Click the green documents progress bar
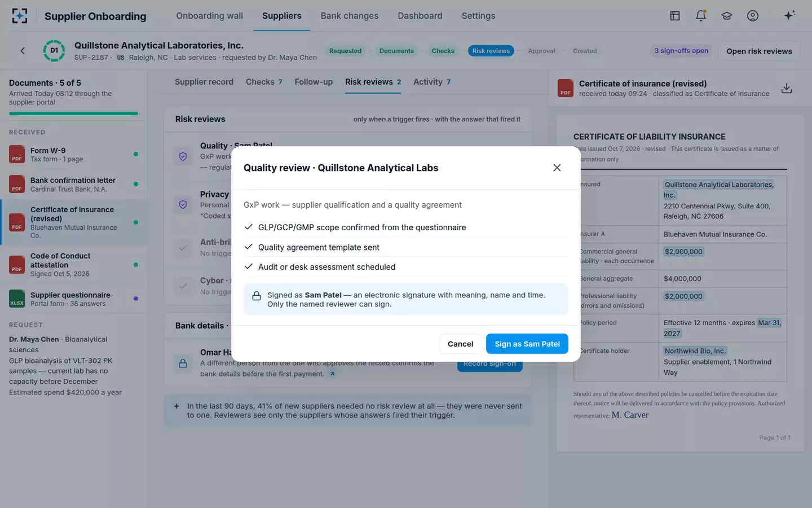The height and width of the screenshot is (508, 812). [x=73, y=113]
